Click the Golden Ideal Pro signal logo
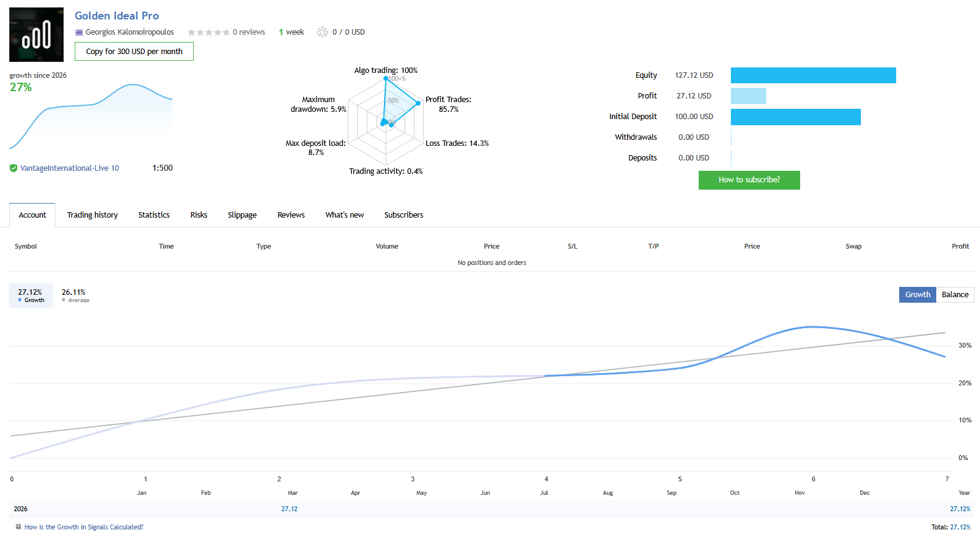 coord(36,35)
